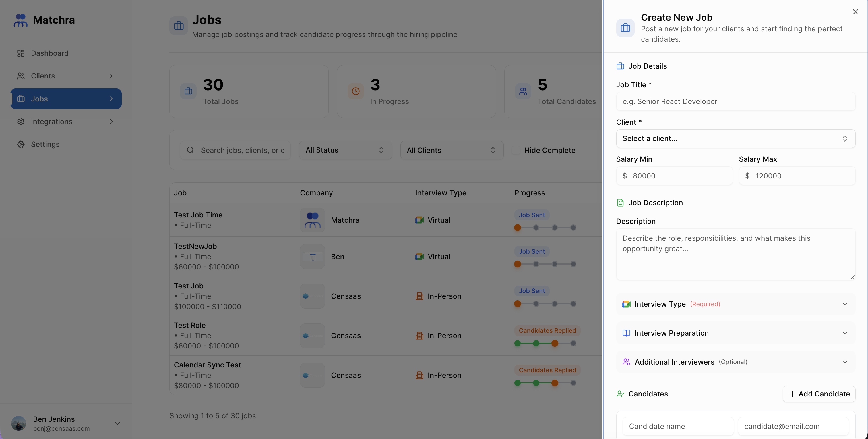Click the search magnifier icon in jobs filter

click(x=190, y=150)
